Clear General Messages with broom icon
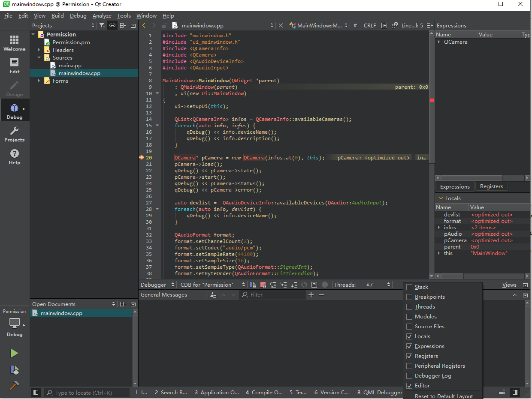This screenshot has width=532, height=399. coord(214,295)
